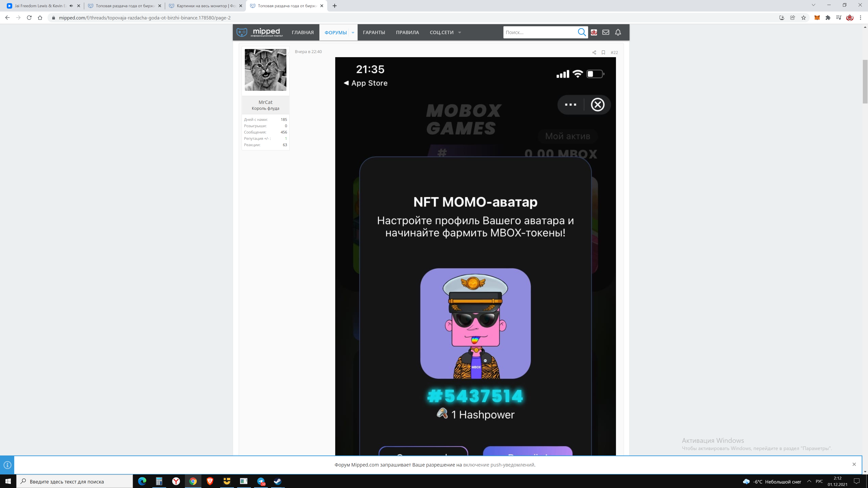Close the Jai Freedom Lewis tab

[x=78, y=6]
